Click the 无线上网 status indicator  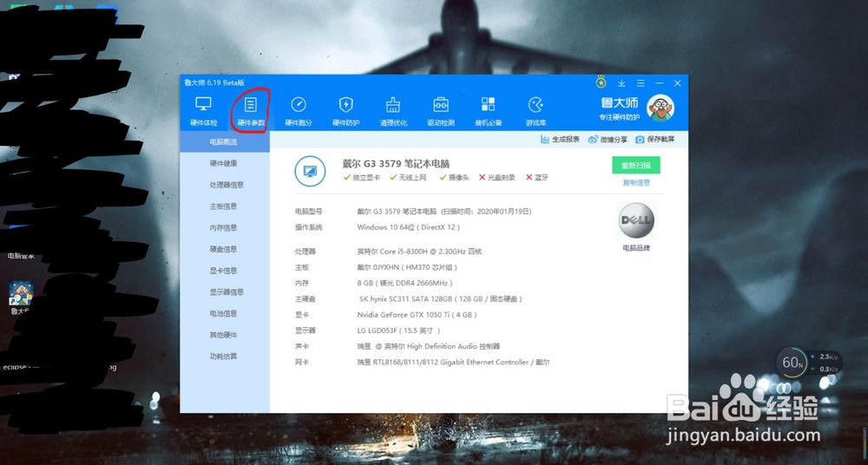[408, 178]
